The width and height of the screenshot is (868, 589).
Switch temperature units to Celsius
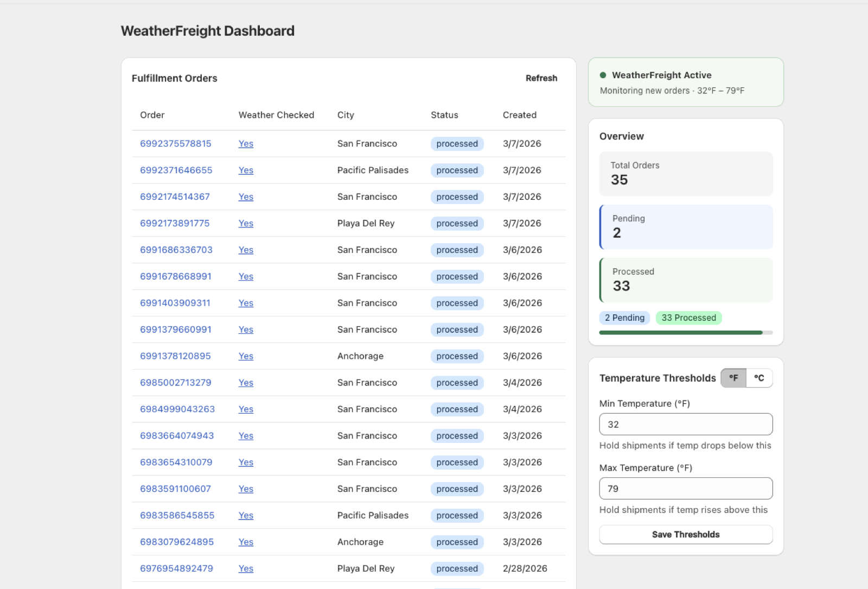click(x=760, y=378)
